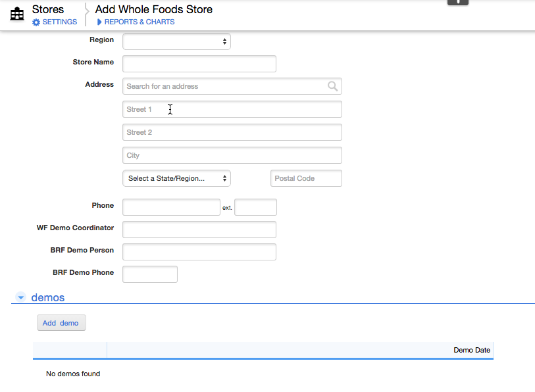Focus the Phone number field
Image resolution: width=535 pixels, height=392 pixels.
point(171,207)
